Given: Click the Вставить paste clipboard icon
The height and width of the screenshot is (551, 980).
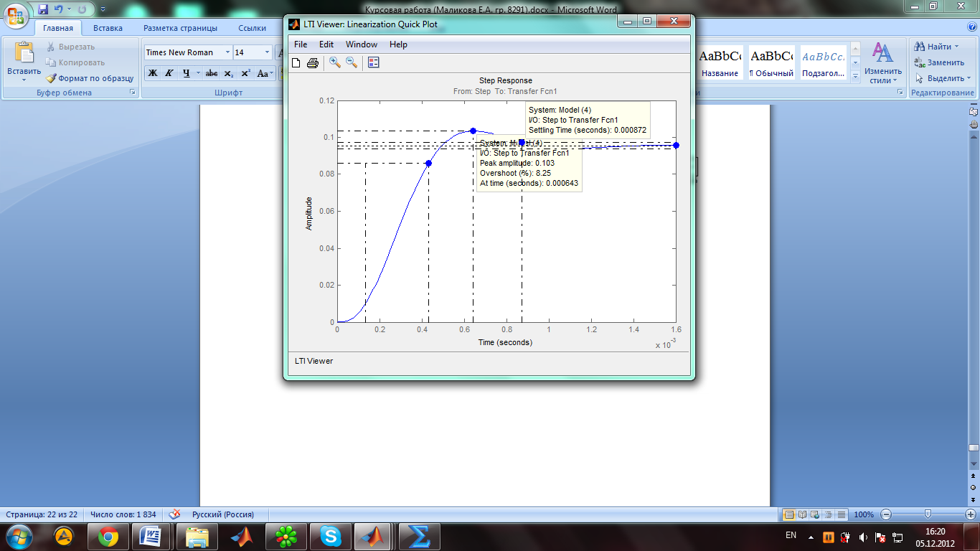Looking at the screenshot, I should tap(24, 52).
